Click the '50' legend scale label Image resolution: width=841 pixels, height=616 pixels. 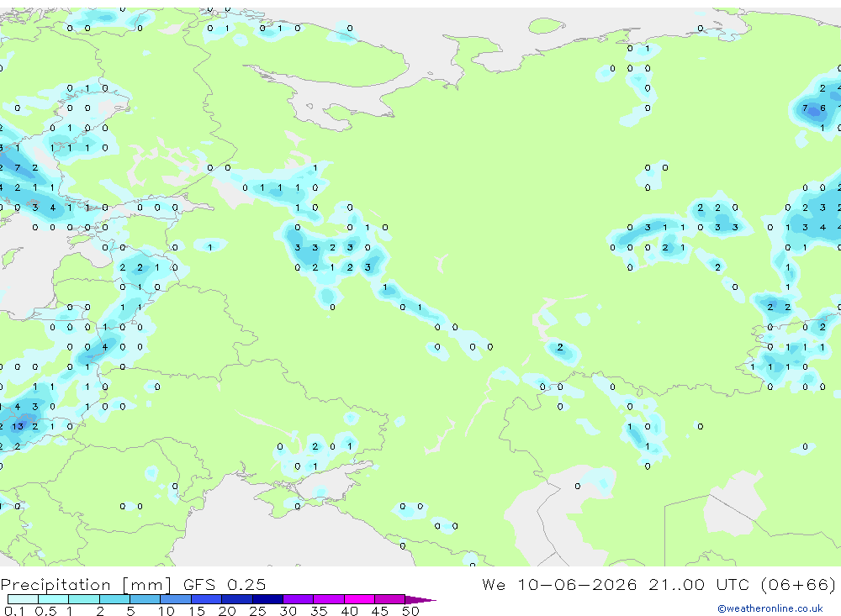(411, 611)
